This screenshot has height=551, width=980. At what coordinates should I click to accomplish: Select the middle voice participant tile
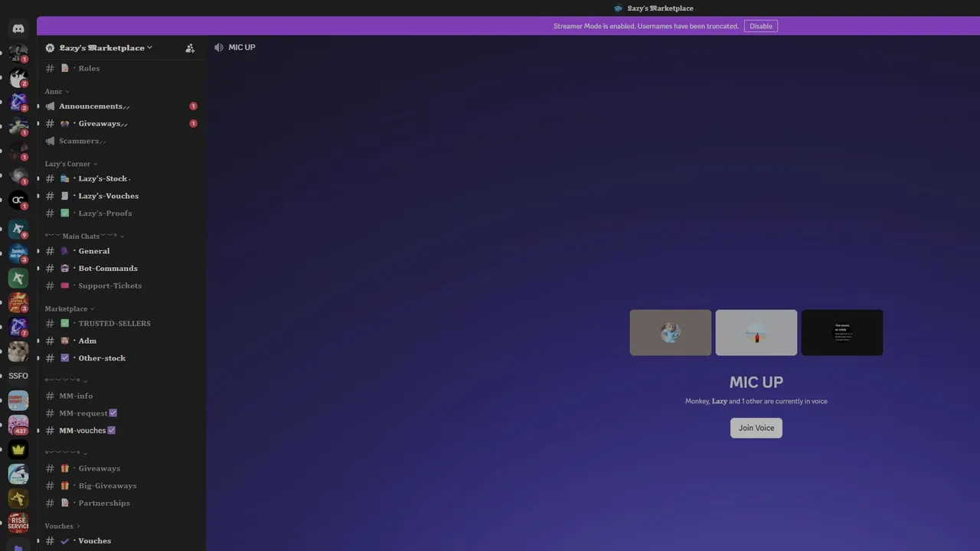(x=756, y=332)
